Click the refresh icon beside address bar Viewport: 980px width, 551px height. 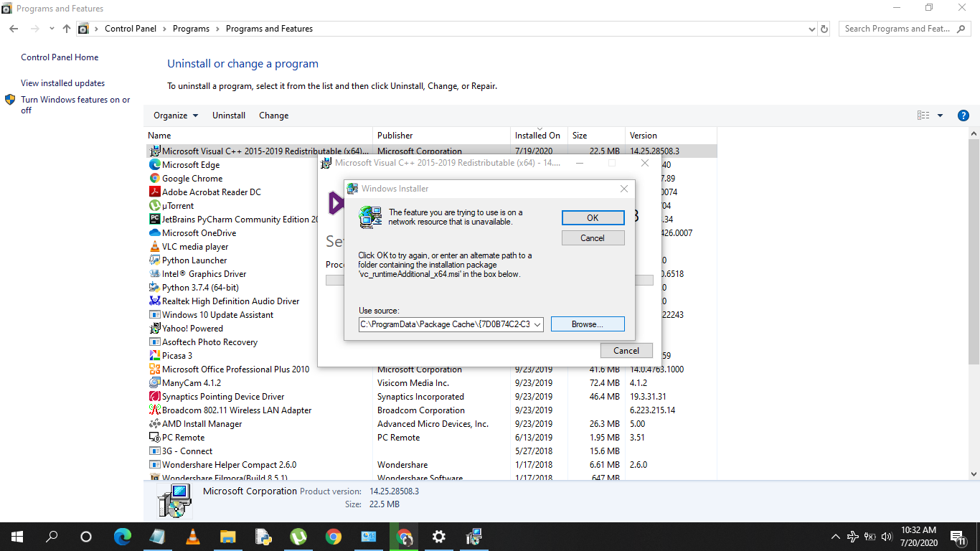coord(824,29)
